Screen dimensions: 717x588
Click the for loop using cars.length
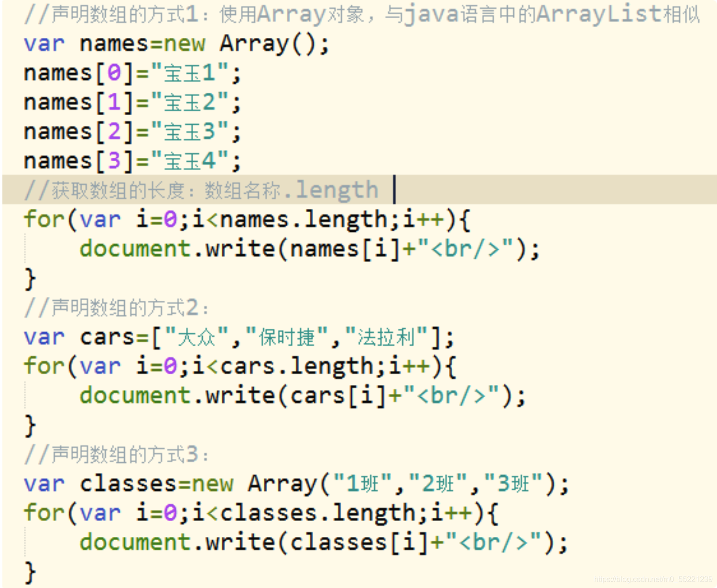[240, 367]
